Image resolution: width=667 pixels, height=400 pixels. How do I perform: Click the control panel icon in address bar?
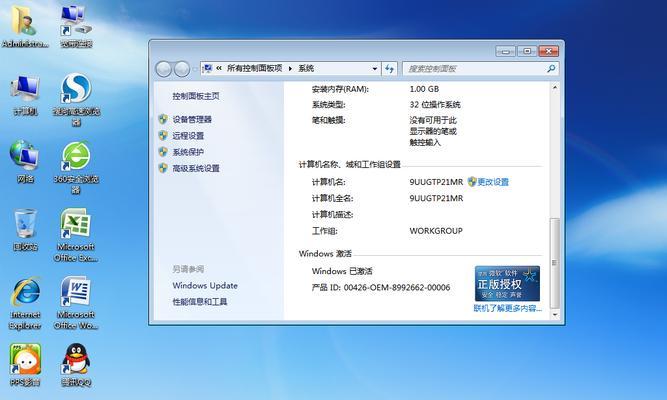[208, 68]
